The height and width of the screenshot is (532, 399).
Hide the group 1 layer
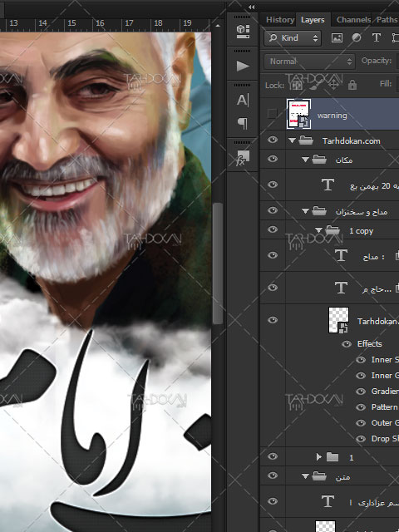(273, 456)
